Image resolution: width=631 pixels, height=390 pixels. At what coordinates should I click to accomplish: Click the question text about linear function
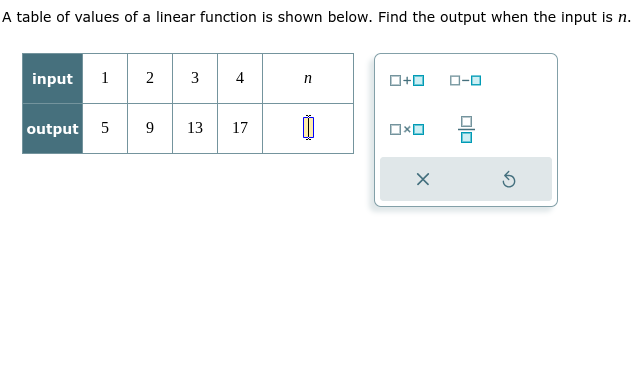[x=316, y=17]
